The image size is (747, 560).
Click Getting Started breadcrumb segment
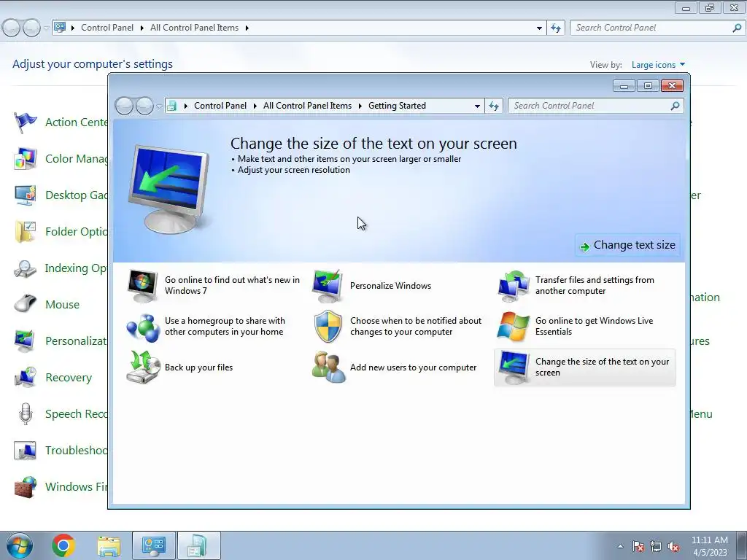[x=397, y=106]
